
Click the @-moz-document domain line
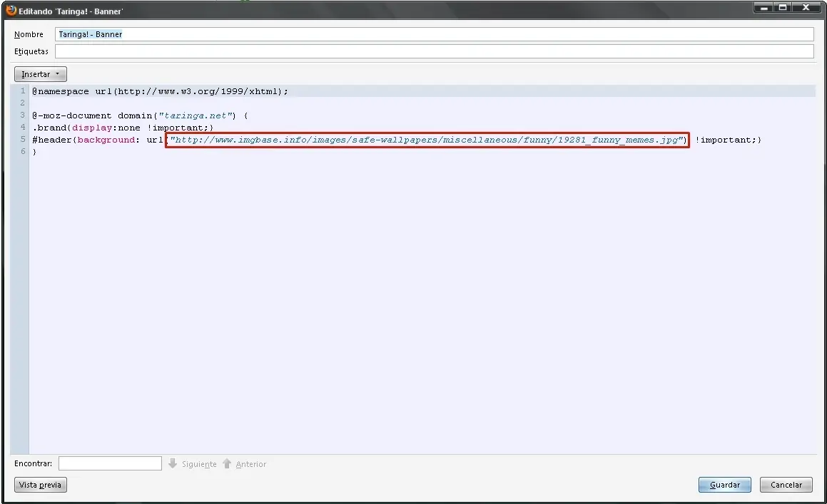point(140,115)
